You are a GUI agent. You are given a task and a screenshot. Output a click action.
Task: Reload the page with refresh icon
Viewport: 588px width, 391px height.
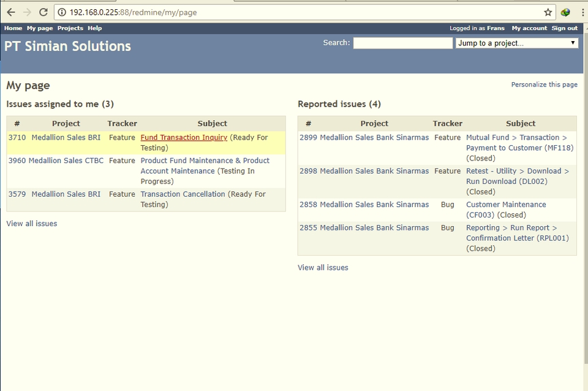[43, 12]
